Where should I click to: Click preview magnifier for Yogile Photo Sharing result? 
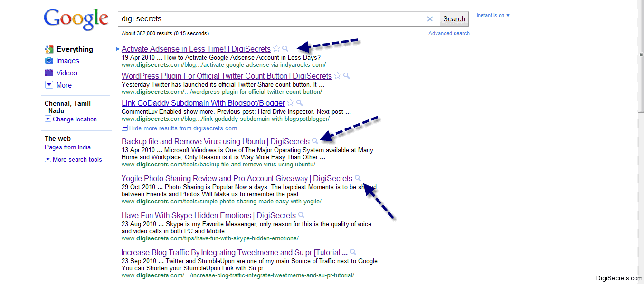coord(358,178)
